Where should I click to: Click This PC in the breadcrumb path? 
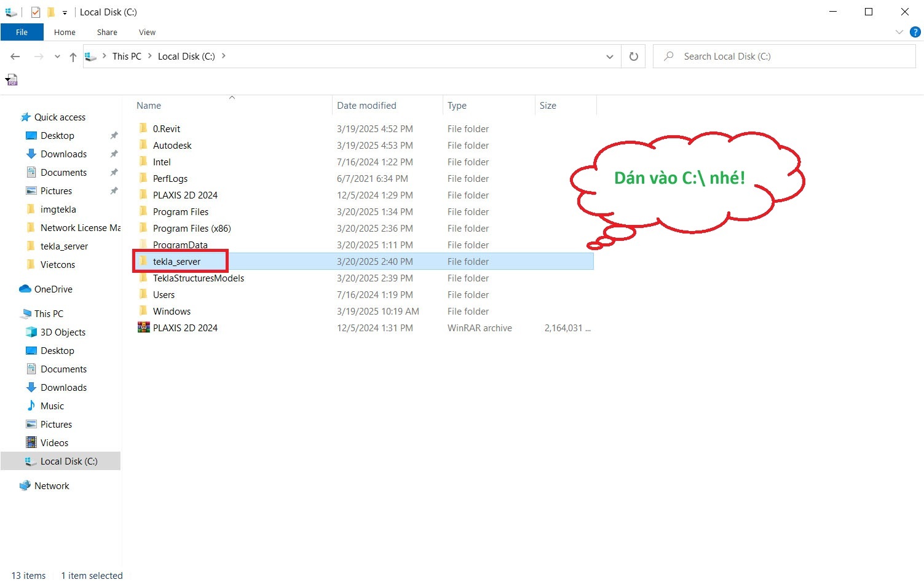coord(127,57)
